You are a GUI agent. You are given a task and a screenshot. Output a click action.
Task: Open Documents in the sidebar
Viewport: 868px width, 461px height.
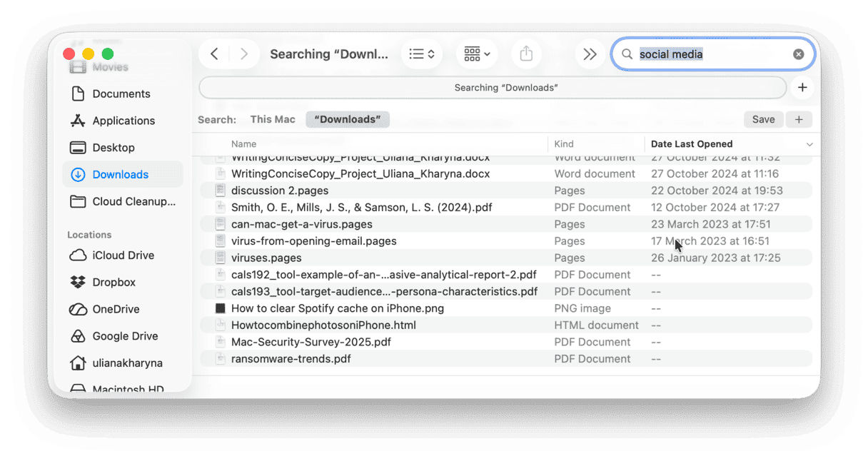123,93
